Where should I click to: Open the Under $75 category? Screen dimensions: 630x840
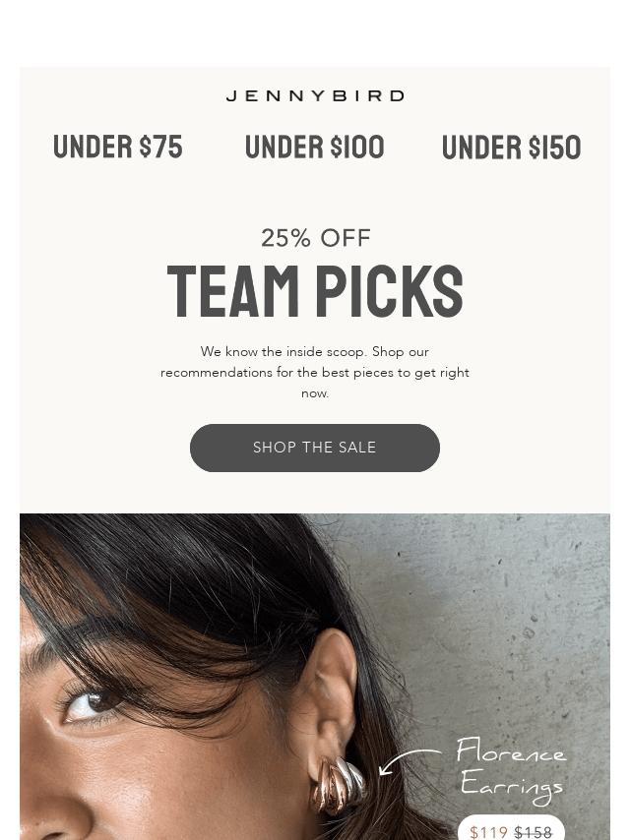pyautogui.click(x=118, y=148)
